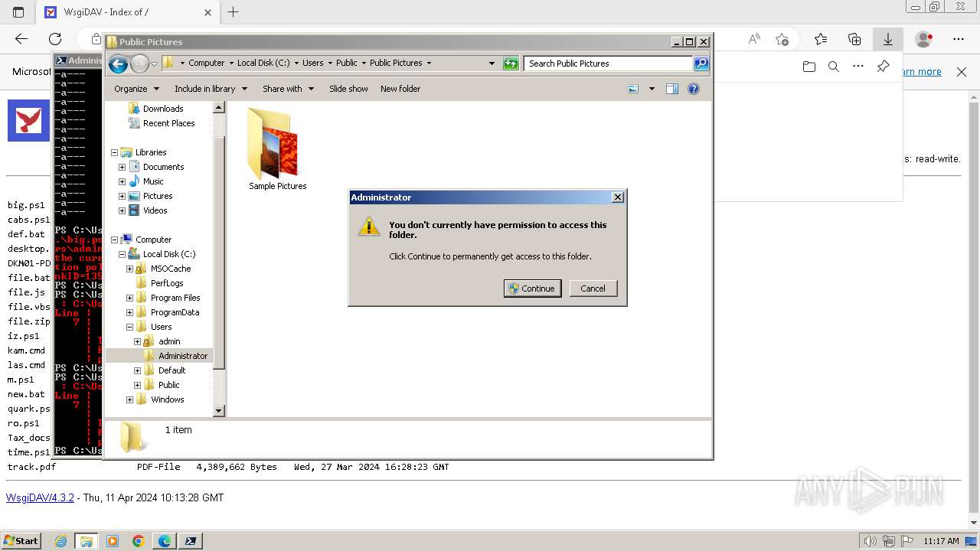Click the Explorer Back arrow button
The image size is (980, 551).
tap(118, 64)
